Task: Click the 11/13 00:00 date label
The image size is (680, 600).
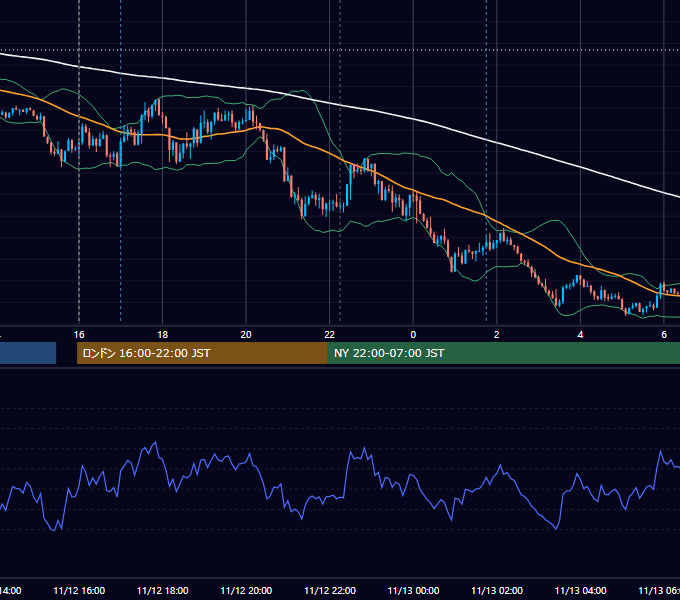Action: [x=413, y=590]
